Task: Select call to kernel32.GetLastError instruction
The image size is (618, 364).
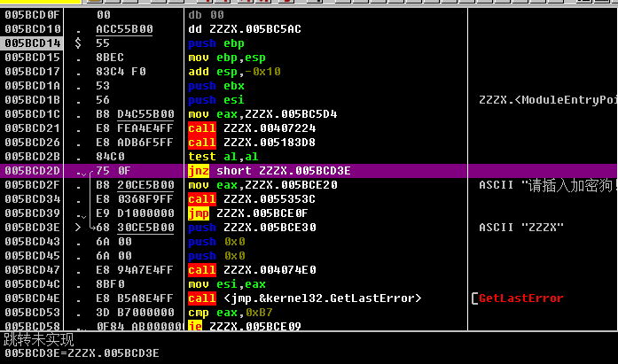Action: pos(305,298)
